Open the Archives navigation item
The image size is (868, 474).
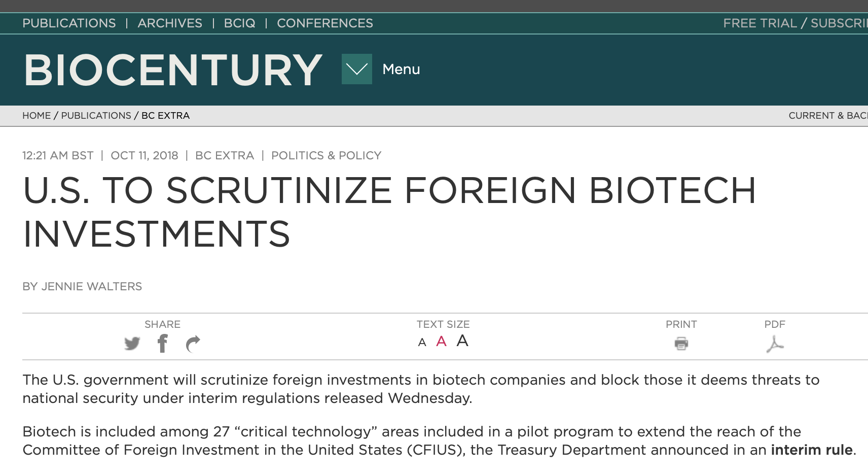[170, 23]
